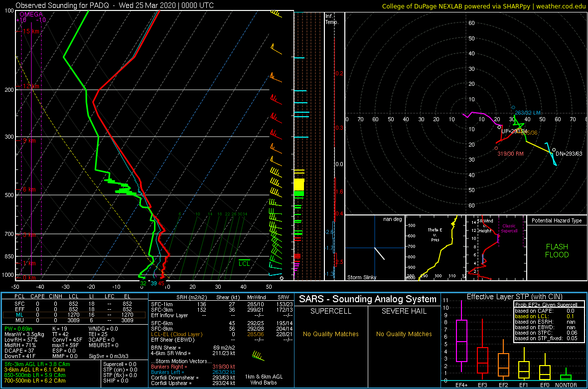
Task: Click the PW = 0.69in value
Action: (19, 329)
